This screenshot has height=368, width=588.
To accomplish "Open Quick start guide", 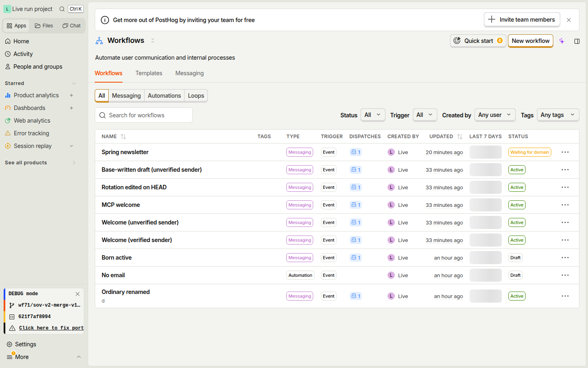I will pyautogui.click(x=478, y=41).
